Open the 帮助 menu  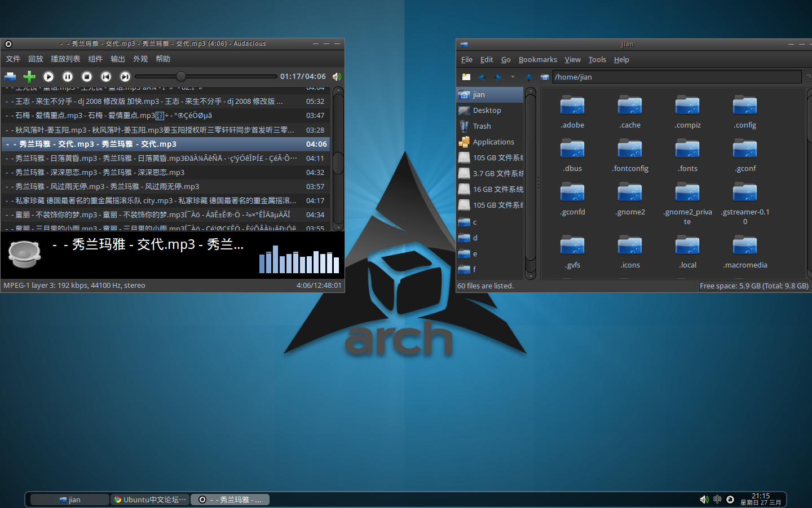pos(163,59)
